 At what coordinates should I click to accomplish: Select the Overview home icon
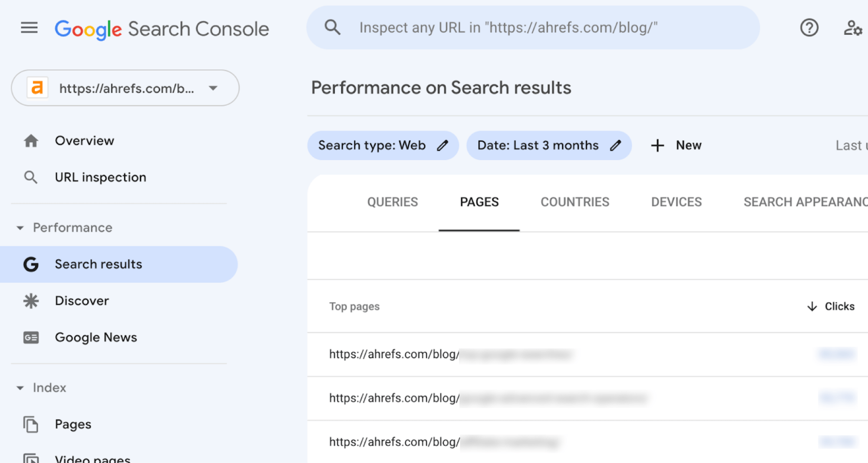30,140
